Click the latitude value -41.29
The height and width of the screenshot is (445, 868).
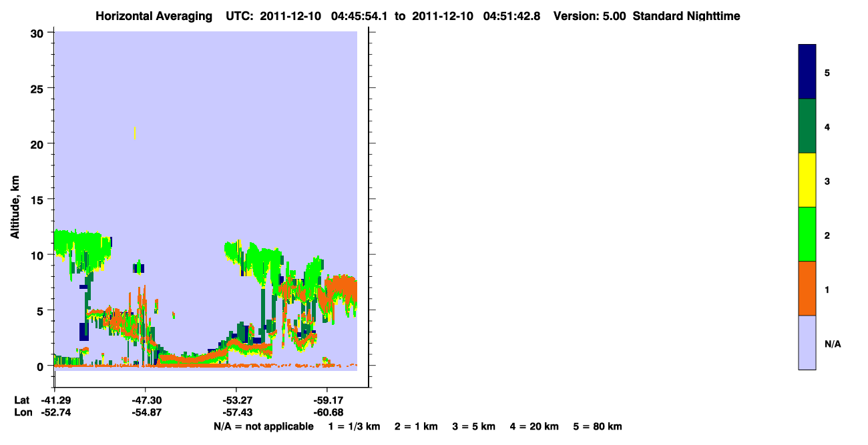55,400
